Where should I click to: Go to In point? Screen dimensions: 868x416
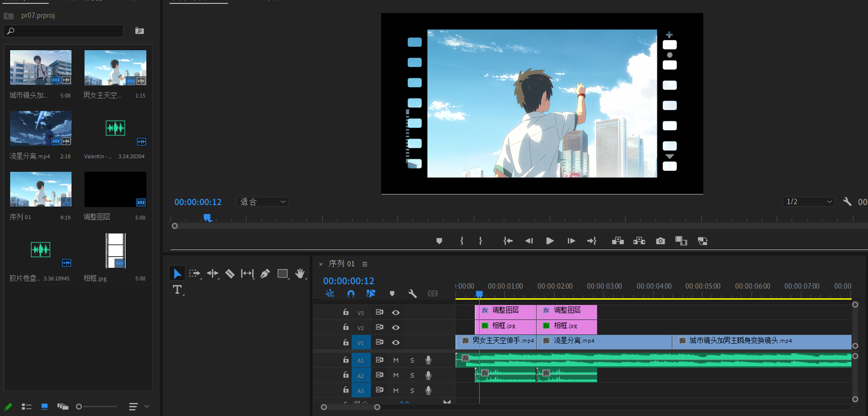508,241
